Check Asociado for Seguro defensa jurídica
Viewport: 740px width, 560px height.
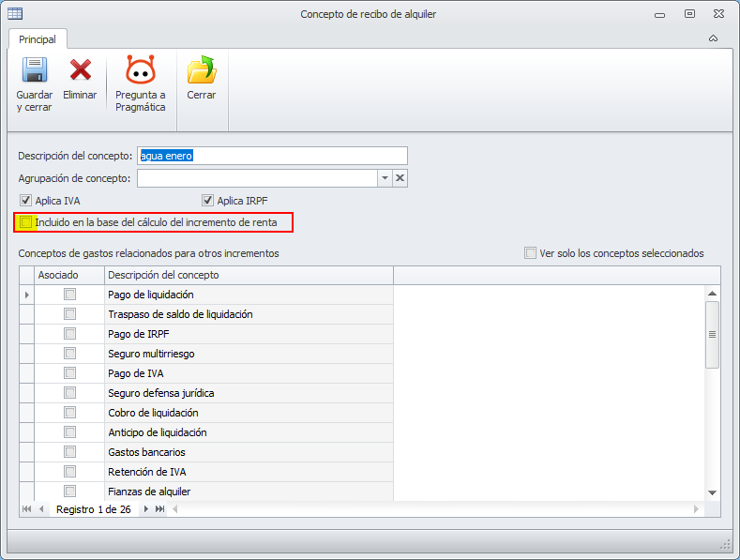pyautogui.click(x=69, y=393)
